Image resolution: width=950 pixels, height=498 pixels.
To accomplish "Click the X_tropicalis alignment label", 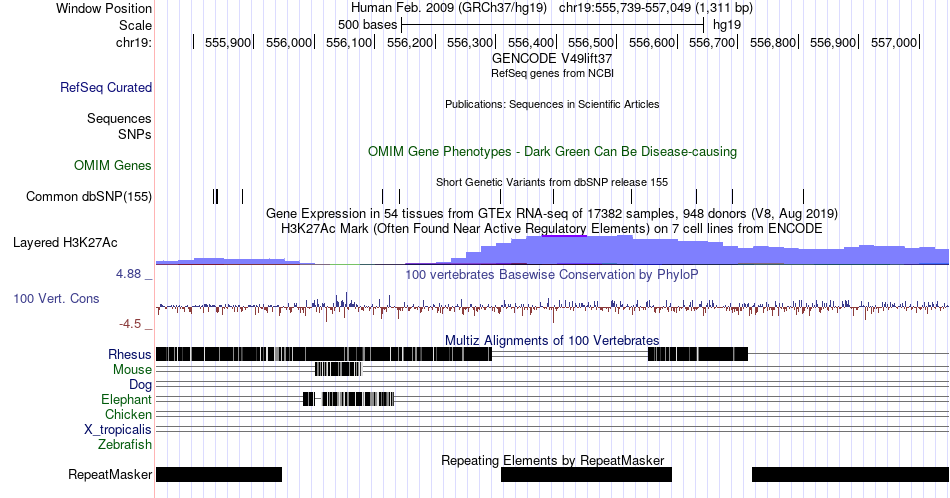I will [118, 430].
